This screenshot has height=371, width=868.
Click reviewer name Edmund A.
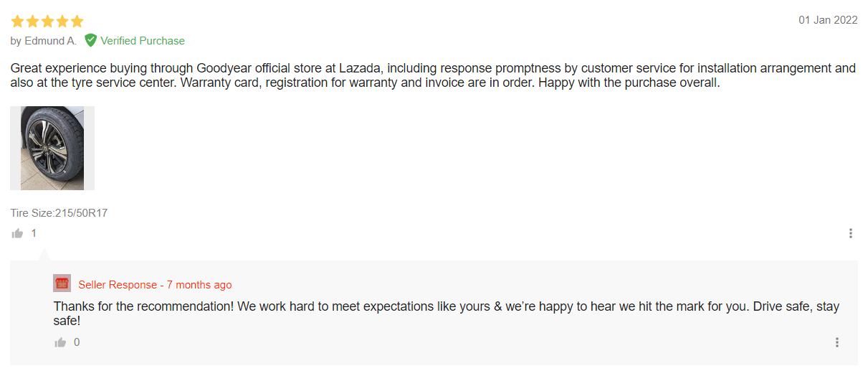tap(50, 41)
